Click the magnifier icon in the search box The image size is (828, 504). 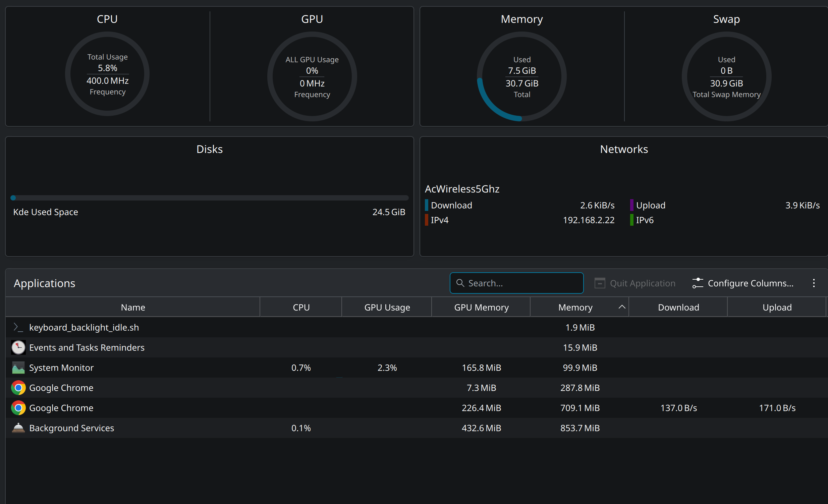(460, 283)
